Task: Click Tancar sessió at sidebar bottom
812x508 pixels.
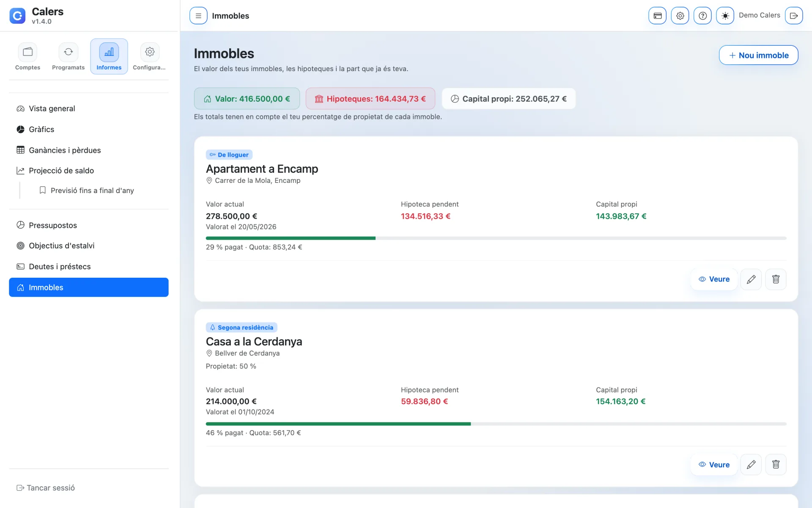Action: click(46, 488)
